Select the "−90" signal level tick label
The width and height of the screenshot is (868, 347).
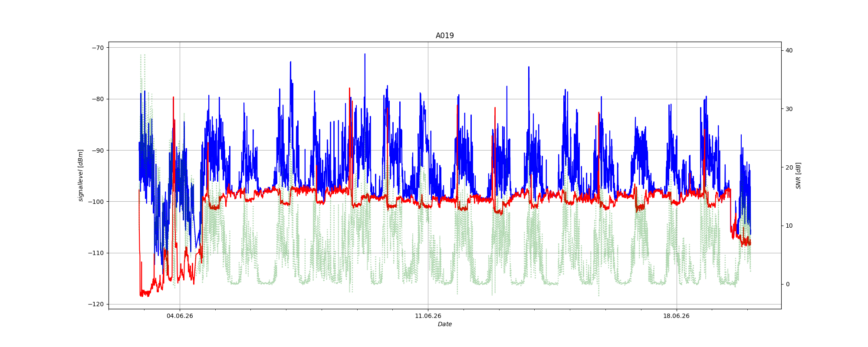pos(98,151)
